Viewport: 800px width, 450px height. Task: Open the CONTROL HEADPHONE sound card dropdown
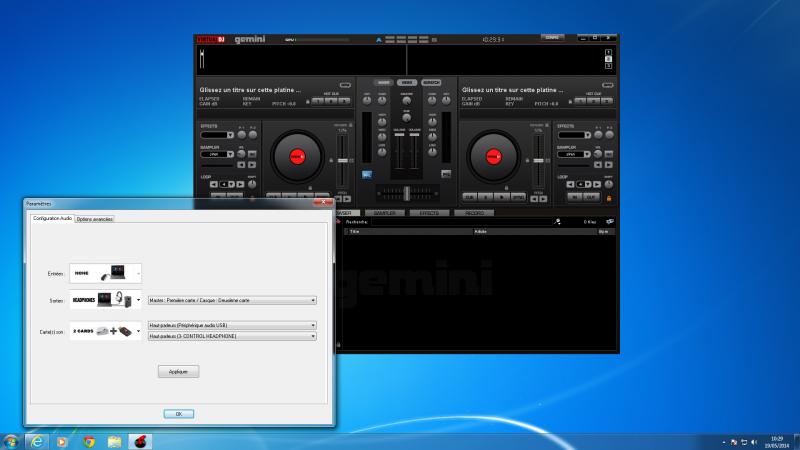231,336
